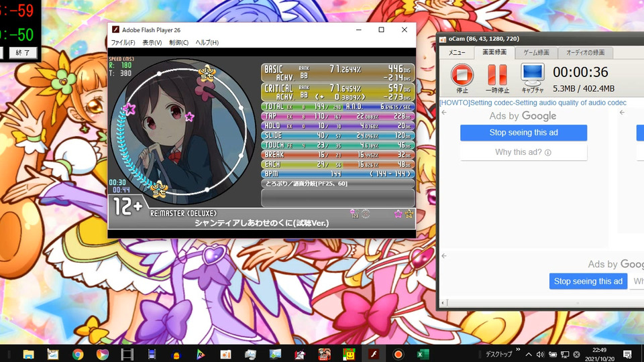Click the pink star icon beside song title

(398, 213)
